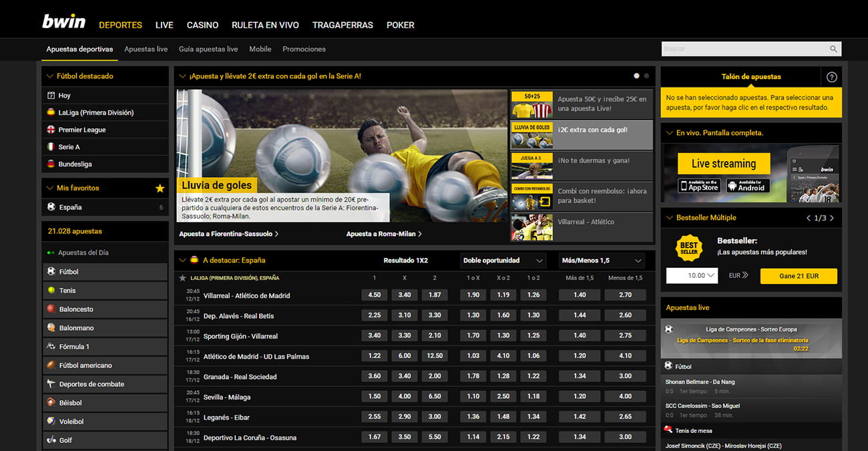
Task: Click the bwin logo
Action: 63,21
